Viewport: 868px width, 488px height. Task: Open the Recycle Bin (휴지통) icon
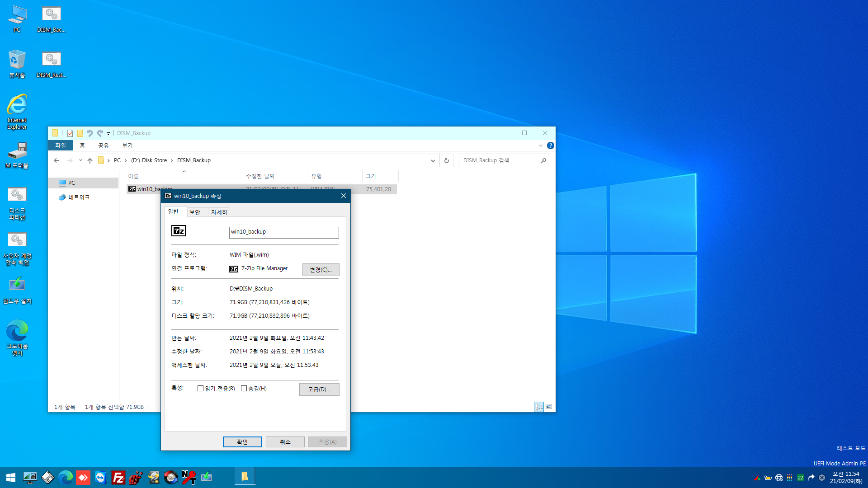pyautogui.click(x=17, y=63)
